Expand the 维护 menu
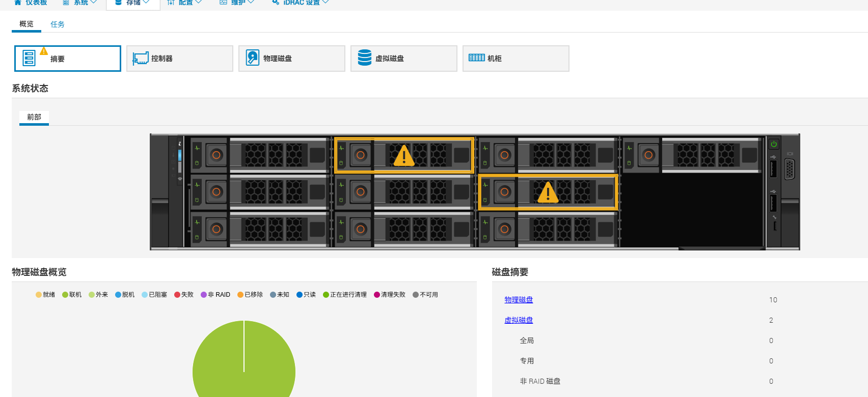The width and height of the screenshot is (868, 397). (237, 3)
